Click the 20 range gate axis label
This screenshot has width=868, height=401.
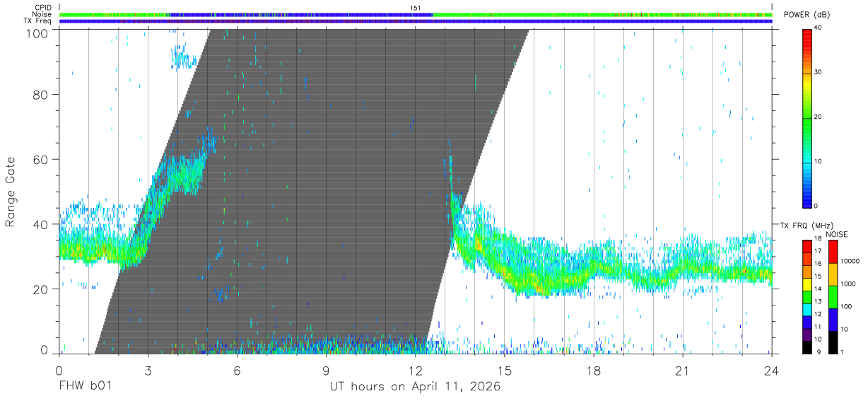click(x=40, y=289)
